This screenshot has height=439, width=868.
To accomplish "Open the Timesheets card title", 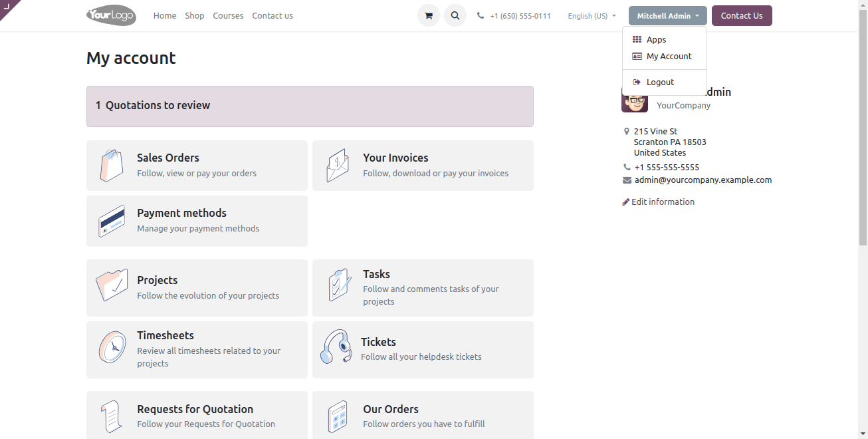I will click(x=165, y=336).
